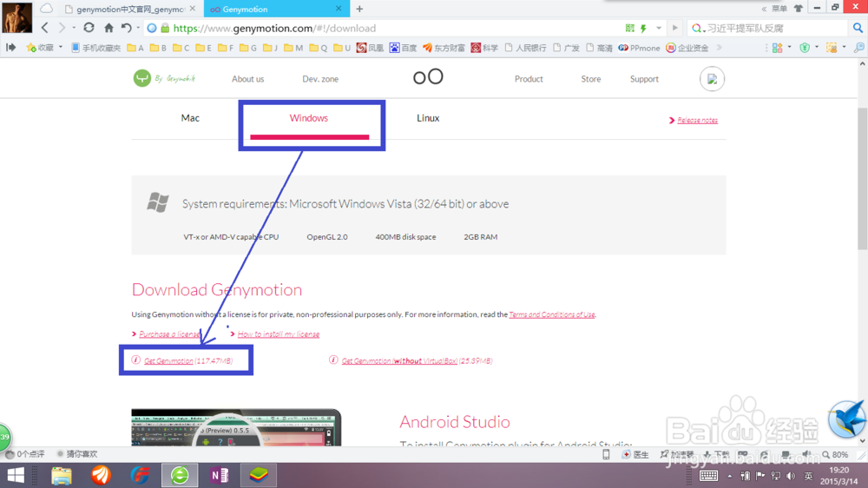Switch to the genymotion中文官网 tab
The image size is (868, 488).
click(x=130, y=9)
